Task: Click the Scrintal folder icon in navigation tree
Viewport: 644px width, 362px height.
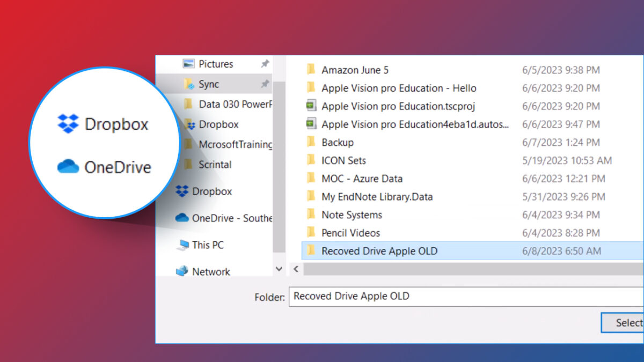Action: (x=188, y=165)
